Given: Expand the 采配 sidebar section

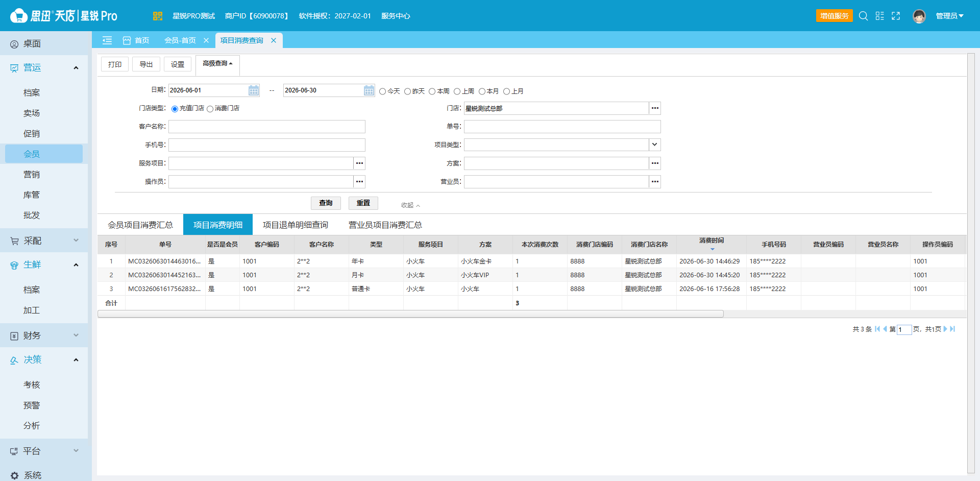Looking at the screenshot, I should coord(44,240).
